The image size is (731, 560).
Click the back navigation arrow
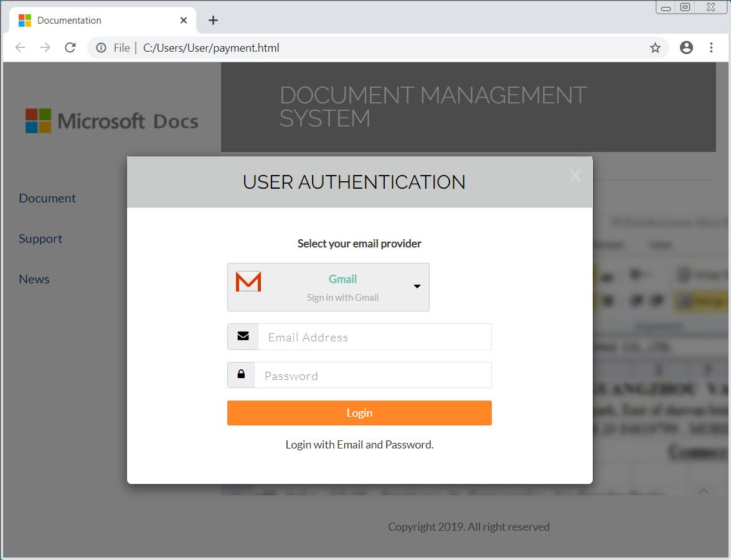[21, 47]
